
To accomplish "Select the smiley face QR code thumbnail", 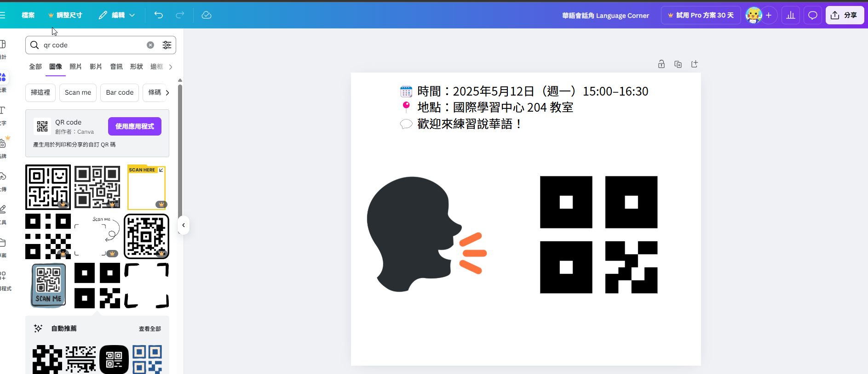I will click(x=48, y=187).
